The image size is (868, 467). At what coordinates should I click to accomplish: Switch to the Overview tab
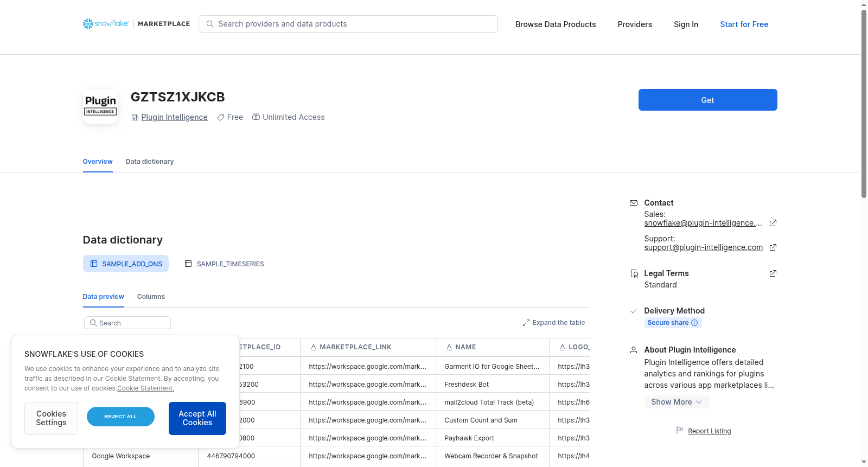pyautogui.click(x=98, y=162)
